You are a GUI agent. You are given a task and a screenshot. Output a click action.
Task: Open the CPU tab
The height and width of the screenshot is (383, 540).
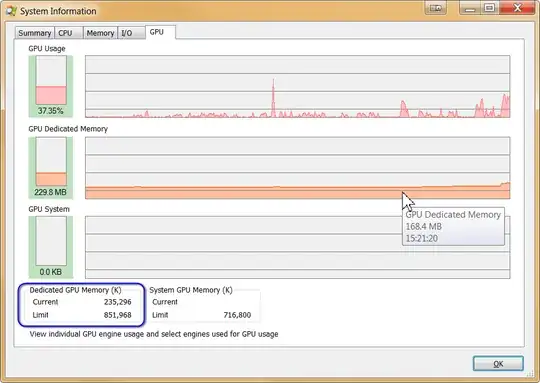(69, 33)
